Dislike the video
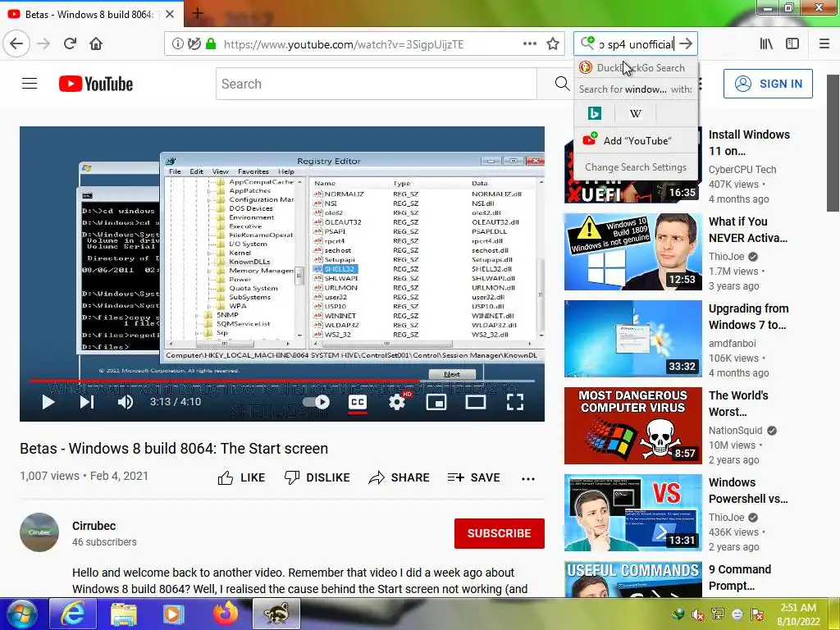840x630 pixels. pos(317,477)
